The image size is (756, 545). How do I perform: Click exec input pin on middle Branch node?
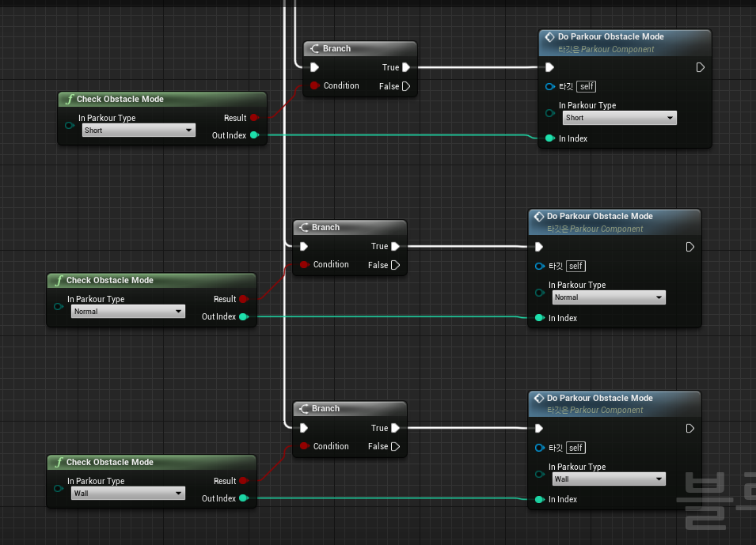click(x=304, y=246)
